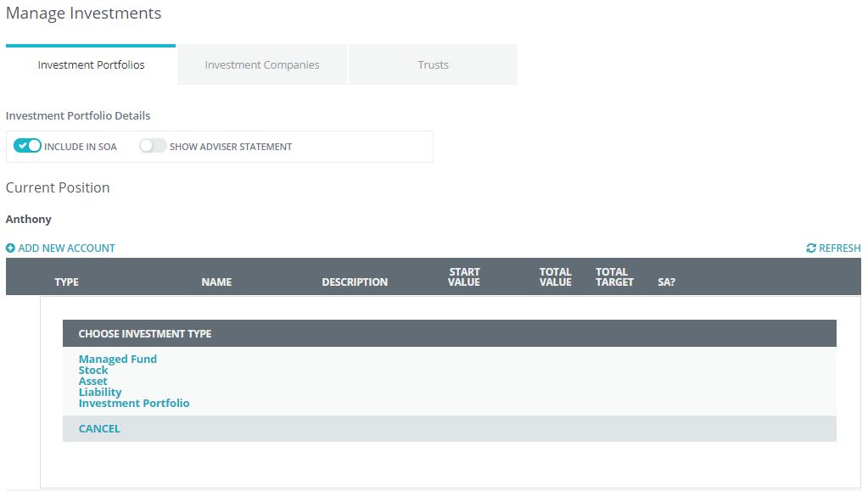Click the SA? column header
868x491 pixels.
click(666, 282)
